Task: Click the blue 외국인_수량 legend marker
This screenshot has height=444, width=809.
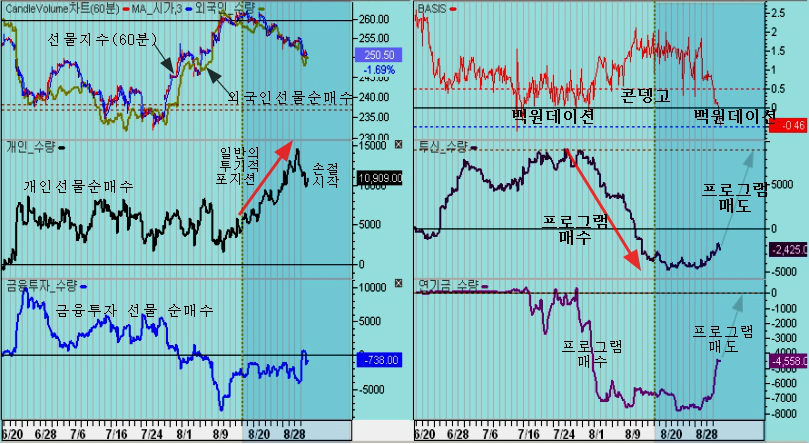Action: click(x=189, y=9)
